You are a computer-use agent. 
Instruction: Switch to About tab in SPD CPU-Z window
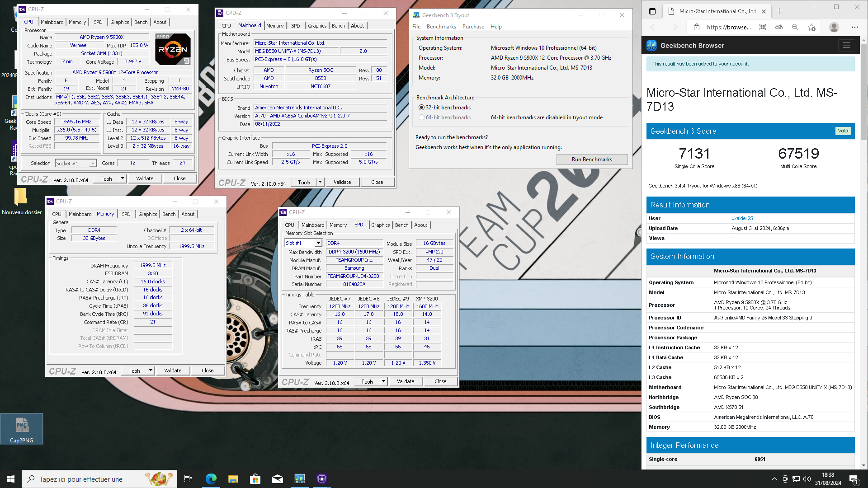point(420,225)
